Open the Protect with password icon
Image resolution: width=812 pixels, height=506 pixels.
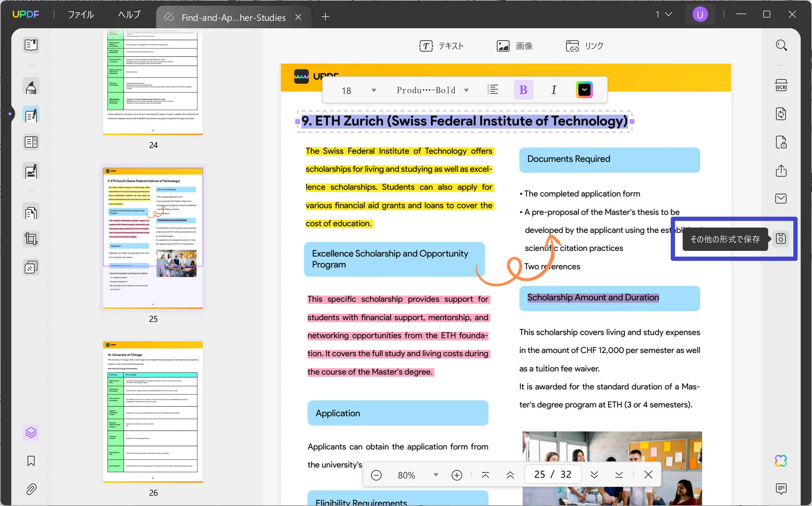(x=781, y=142)
